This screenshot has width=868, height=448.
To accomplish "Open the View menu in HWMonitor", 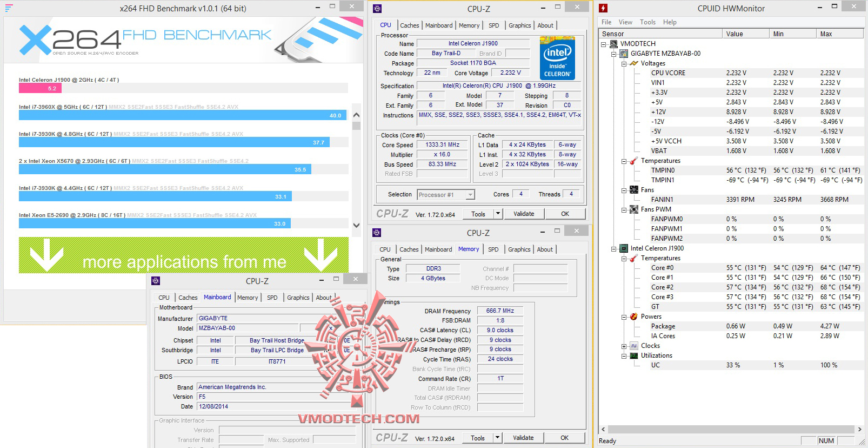I will [625, 22].
